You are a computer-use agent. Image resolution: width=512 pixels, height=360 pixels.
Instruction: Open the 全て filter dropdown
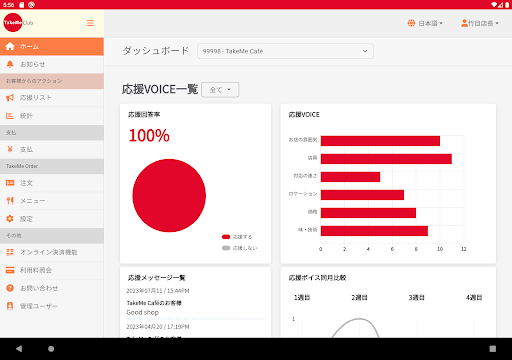click(x=220, y=90)
